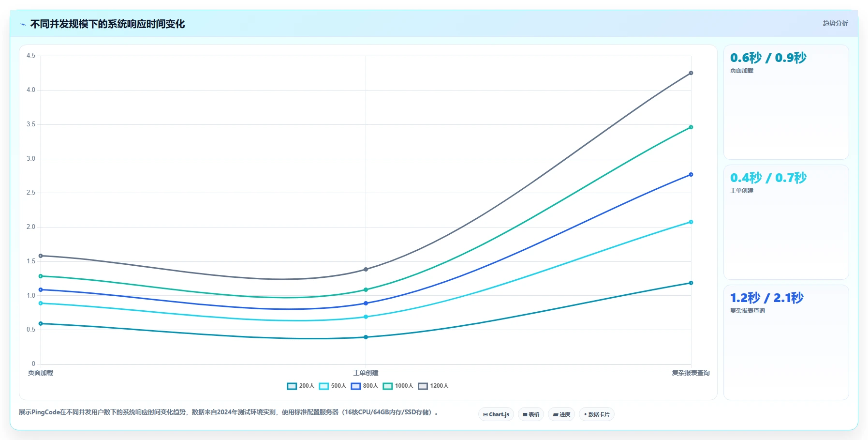Click the x-axis label 工单创建
The image size is (868, 440).
[366, 373]
